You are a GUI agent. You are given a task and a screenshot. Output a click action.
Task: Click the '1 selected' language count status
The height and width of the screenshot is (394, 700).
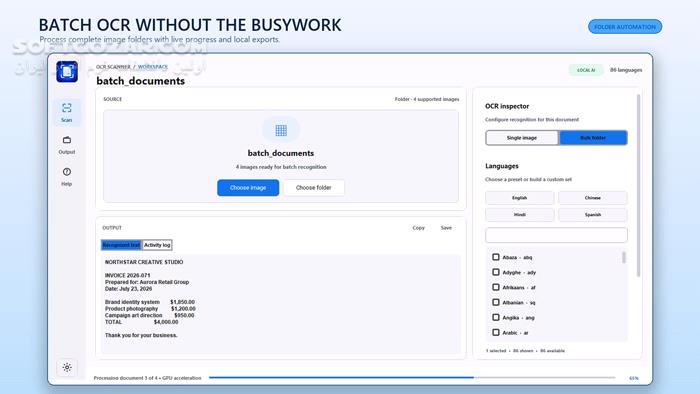pos(496,351)
